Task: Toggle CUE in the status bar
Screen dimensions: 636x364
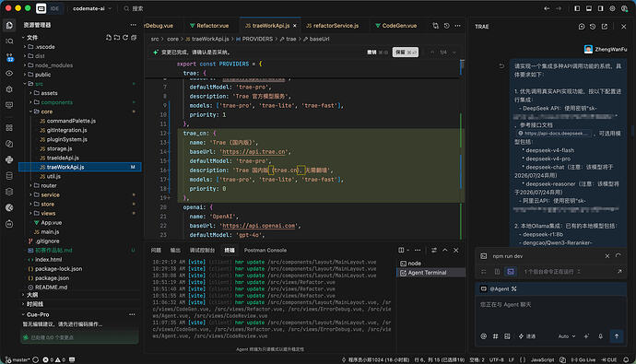Action: pos(609,359)
